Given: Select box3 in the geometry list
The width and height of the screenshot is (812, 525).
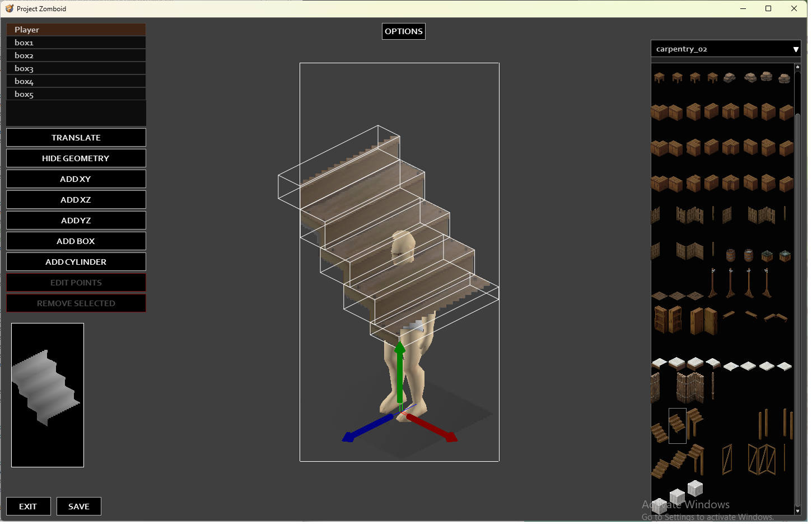Looking at the screenshot, I should point(76,68).
